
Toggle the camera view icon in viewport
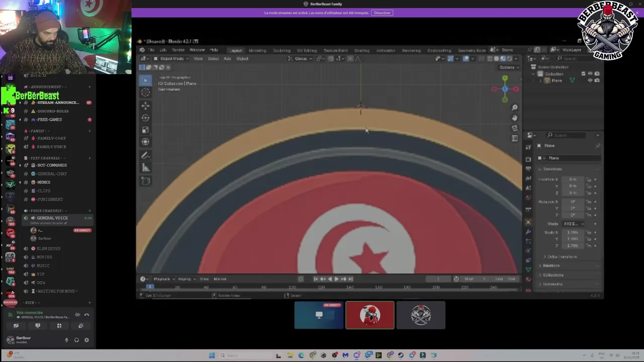[x=515, y=128]
